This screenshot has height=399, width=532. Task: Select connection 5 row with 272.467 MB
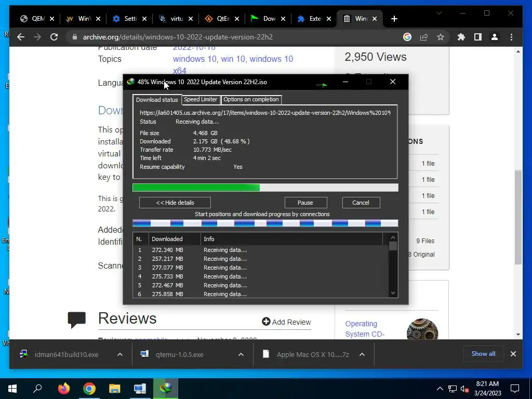point(261,285)
